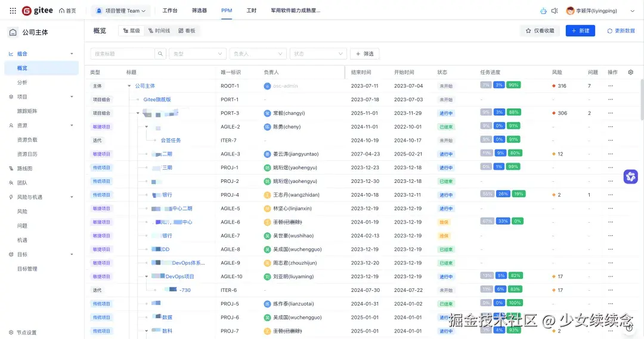Open table column settings gear icon
The width and height of the screenshot is (644, 339).
(630, 72)
